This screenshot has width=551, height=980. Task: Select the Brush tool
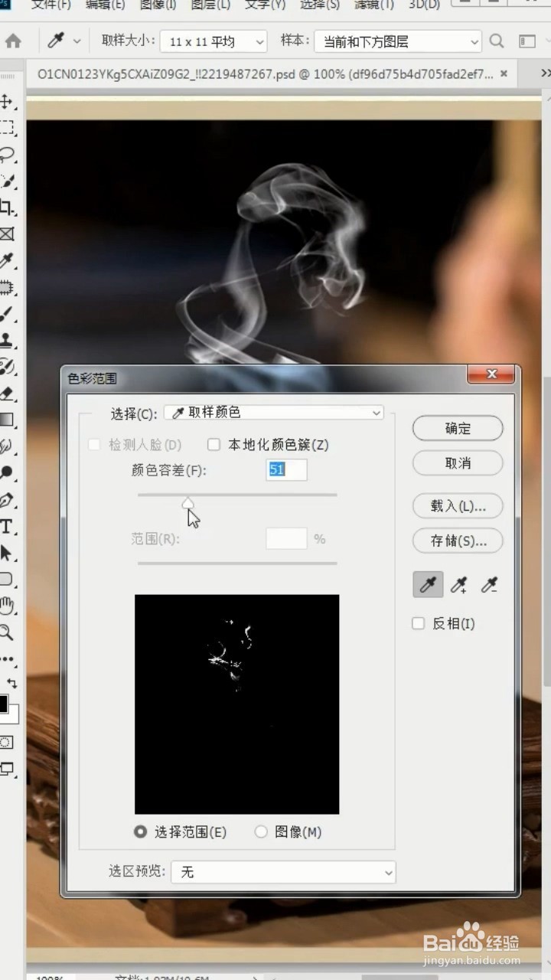(x=7, y=313)
